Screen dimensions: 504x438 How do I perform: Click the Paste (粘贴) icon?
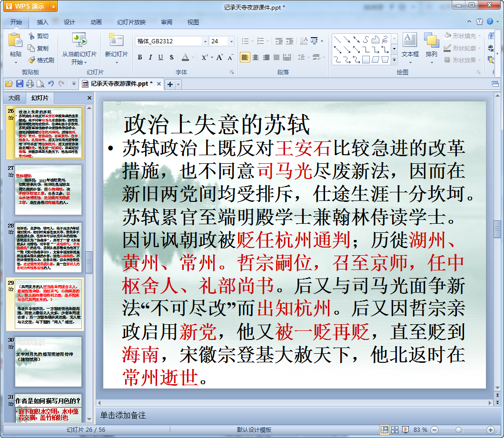pos(15,40)
